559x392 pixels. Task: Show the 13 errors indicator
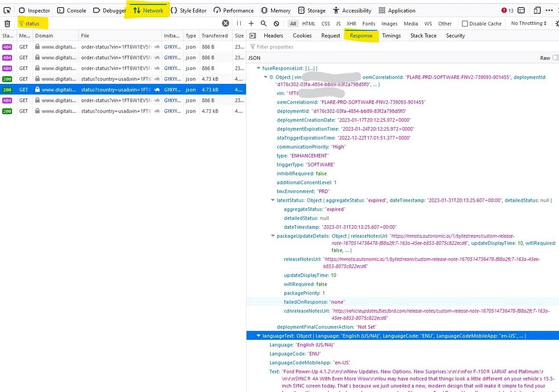click(x=507, y=10)
